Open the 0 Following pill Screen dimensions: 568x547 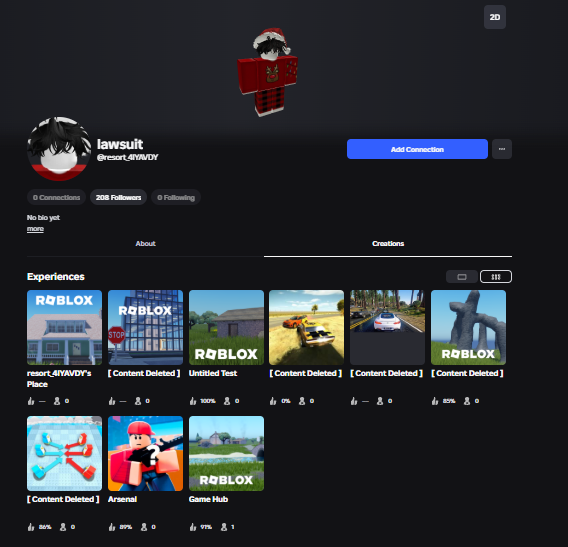(x=176, y=197)
